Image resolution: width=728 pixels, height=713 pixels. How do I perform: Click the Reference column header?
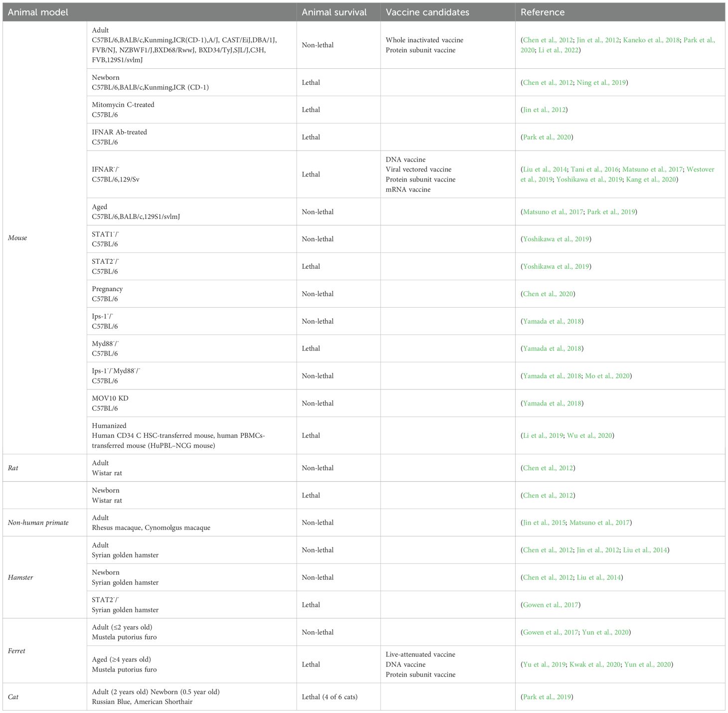point(543,12)
